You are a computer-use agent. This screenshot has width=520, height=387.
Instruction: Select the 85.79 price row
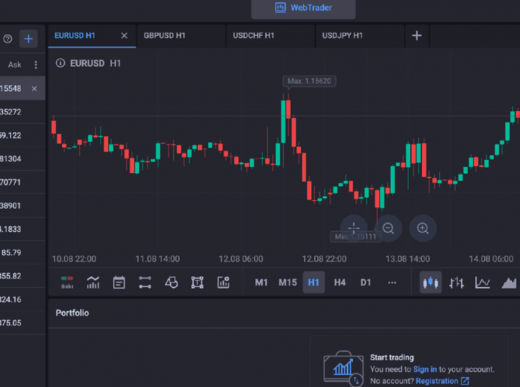(x=23, y=253)
